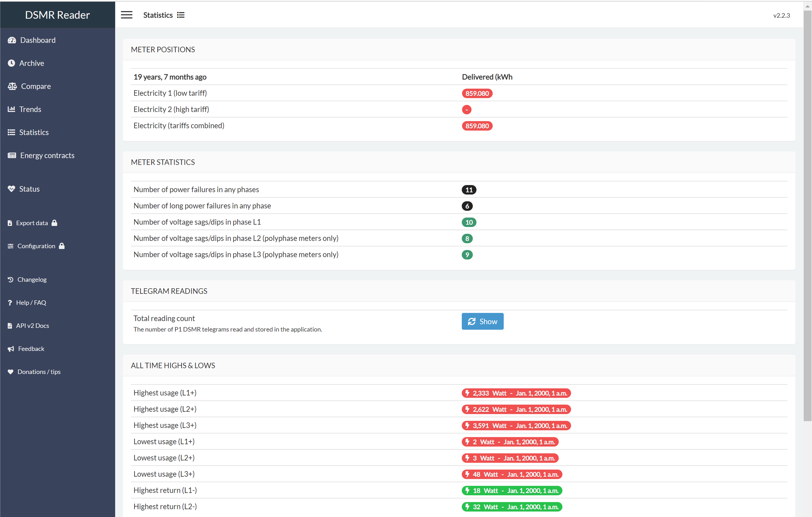This screenshot has width=812, height=517.
Task: Navigate to API v2 Docs
Action: click(x=32, y=325)
